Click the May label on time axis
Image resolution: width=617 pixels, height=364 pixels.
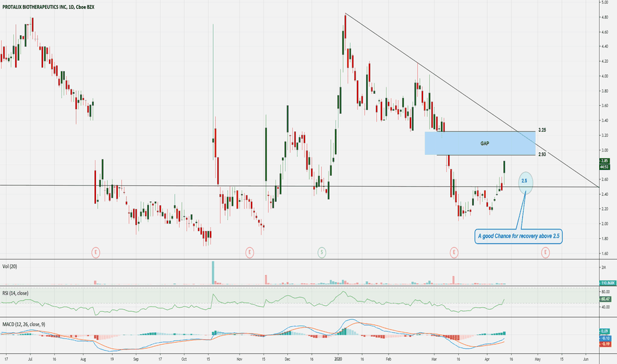pos(538,359)
